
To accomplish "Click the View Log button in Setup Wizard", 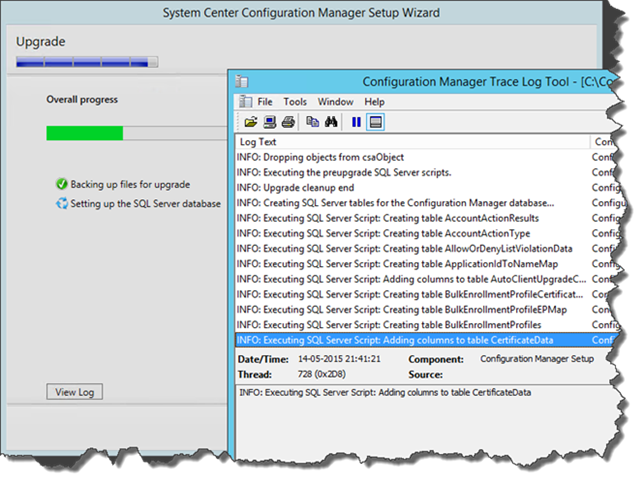I will (74, 392).
